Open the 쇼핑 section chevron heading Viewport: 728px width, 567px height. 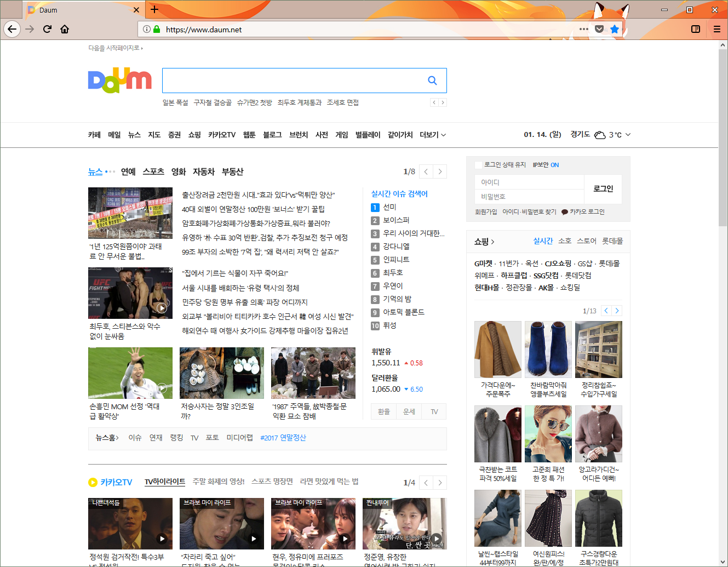[484, 242]
